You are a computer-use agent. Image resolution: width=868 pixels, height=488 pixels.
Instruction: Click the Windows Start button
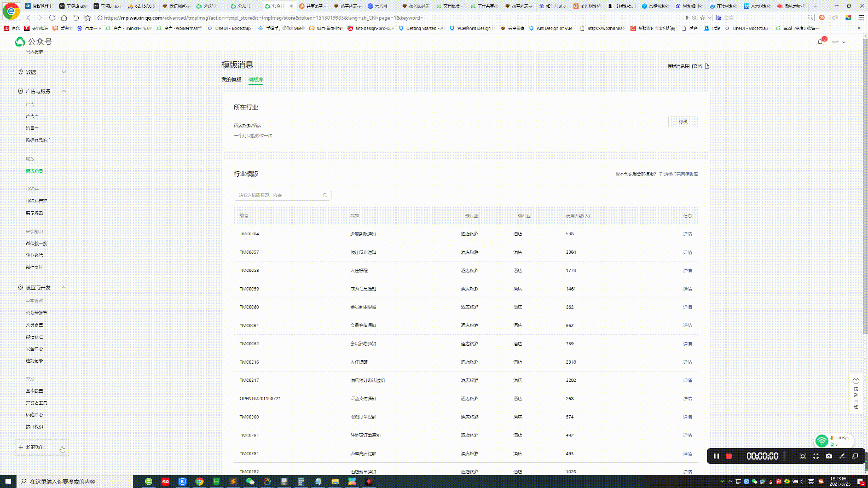[x=8, y=481]
